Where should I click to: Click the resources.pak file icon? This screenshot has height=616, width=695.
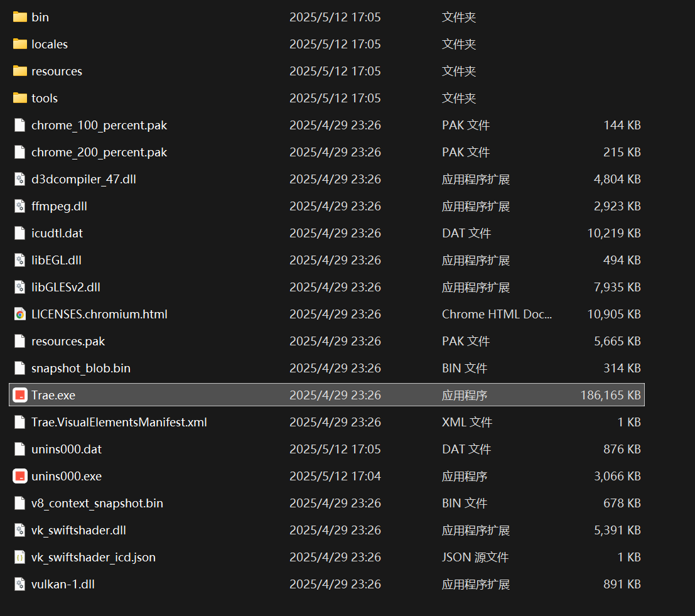pos(20,341)
